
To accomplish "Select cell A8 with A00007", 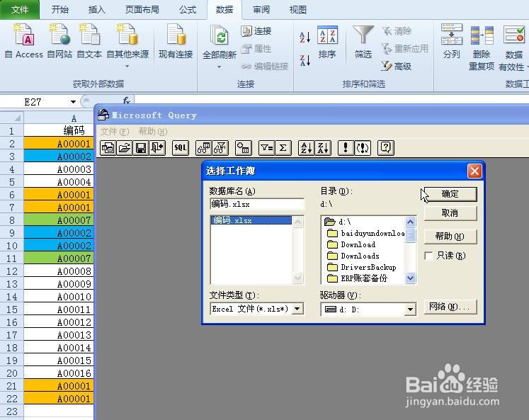I will coord(59,220).
